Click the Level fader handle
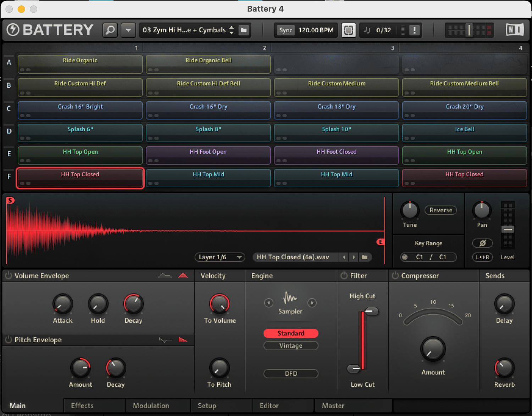This screenshot has width=532, height=416. pos(508,229)
